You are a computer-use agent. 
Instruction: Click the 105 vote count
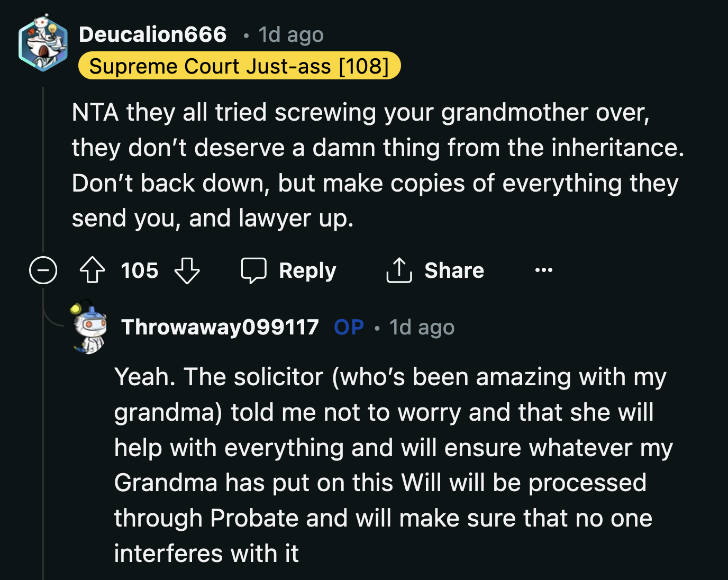click(139, 270)
